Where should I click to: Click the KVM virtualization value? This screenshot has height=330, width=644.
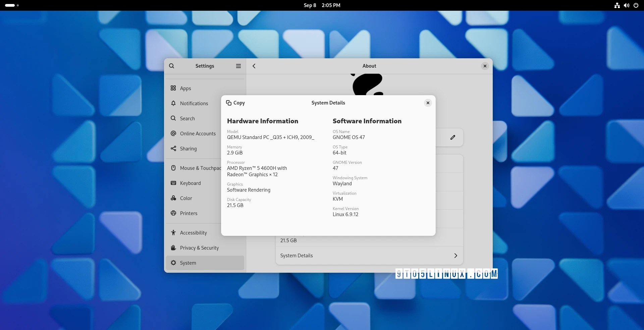(338, 199)
